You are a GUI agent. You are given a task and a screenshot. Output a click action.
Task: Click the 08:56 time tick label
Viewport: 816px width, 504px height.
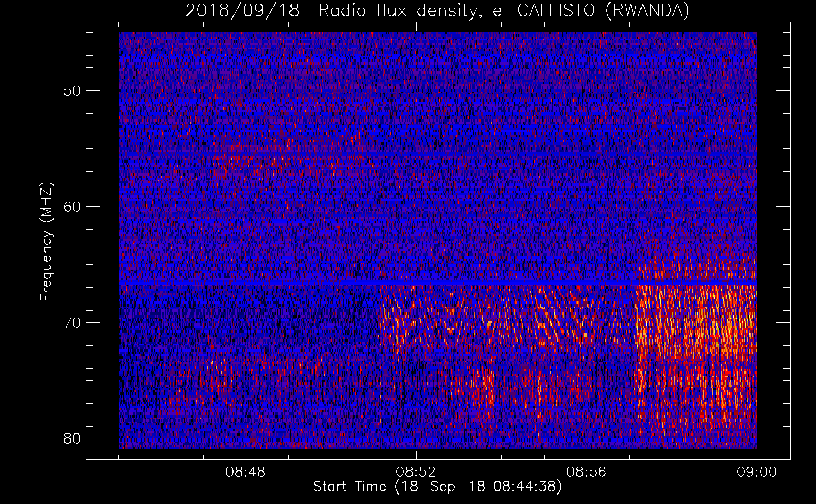click(587, 472)
